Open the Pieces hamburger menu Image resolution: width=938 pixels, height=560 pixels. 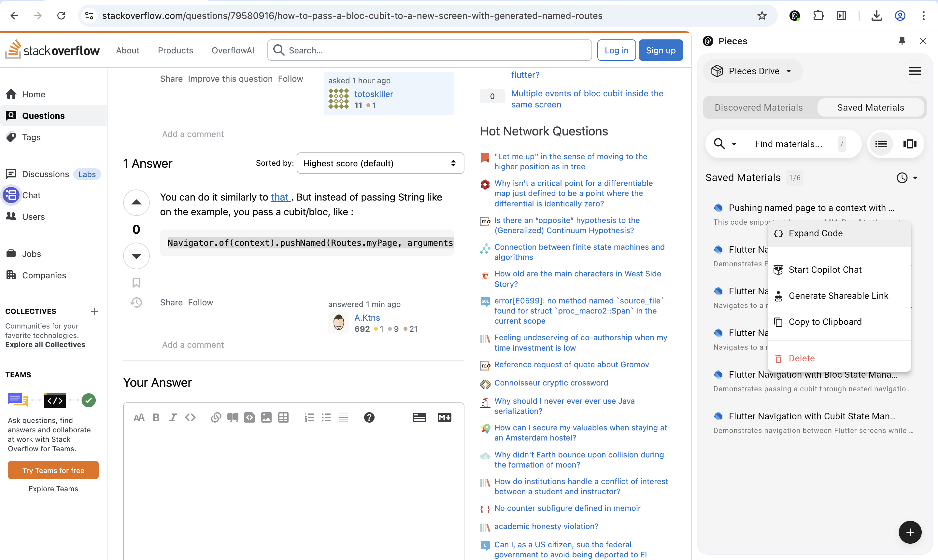915,71
